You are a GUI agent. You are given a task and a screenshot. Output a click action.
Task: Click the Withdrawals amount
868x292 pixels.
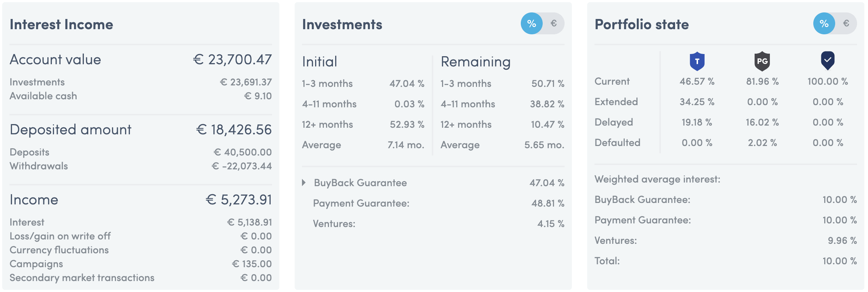coord(241,166)
